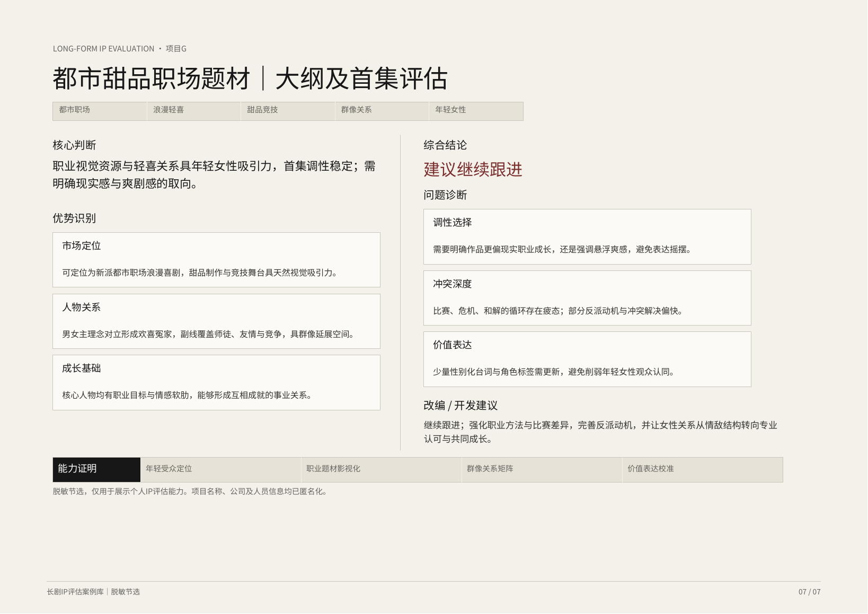This screenshot has width=868, height=614.
Task: Click the red 建议继续跟进 conclusion
Action: (473, 170)
